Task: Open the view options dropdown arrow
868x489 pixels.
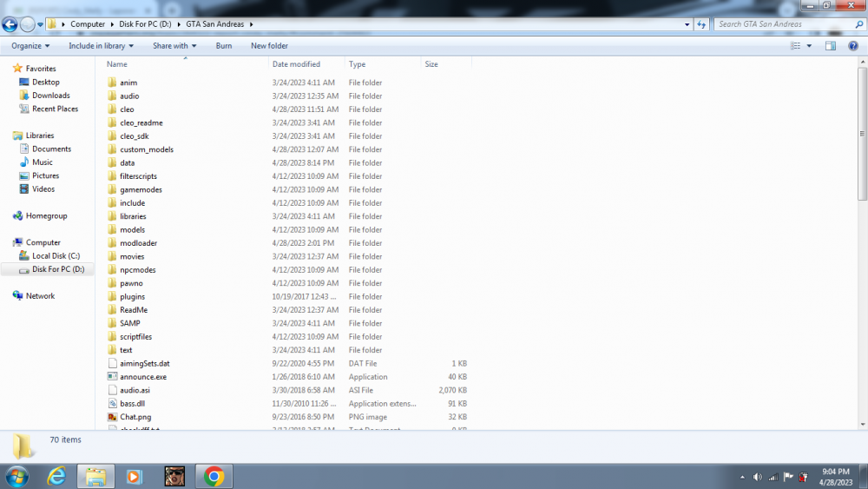Action: (809, 46)
